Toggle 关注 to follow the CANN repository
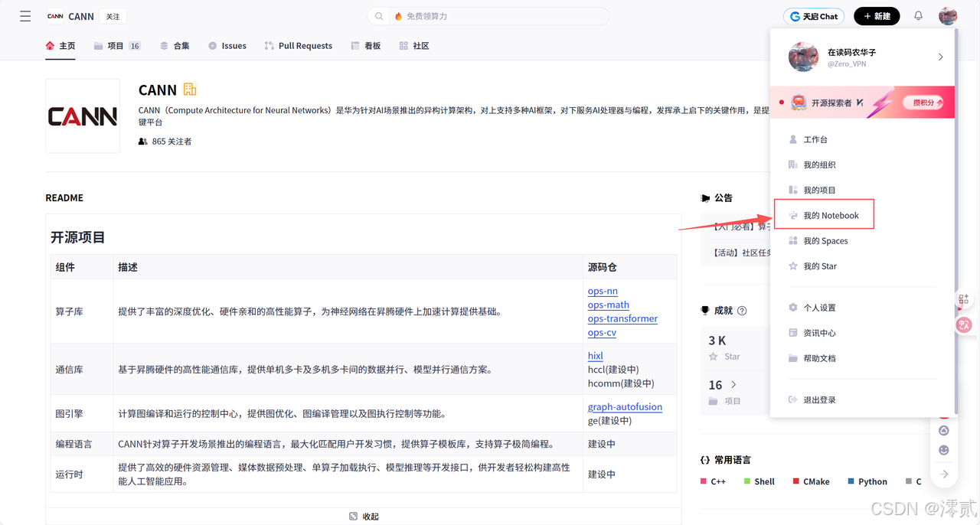This screenshot has height=525, width=980. click(x=113, y=15)
